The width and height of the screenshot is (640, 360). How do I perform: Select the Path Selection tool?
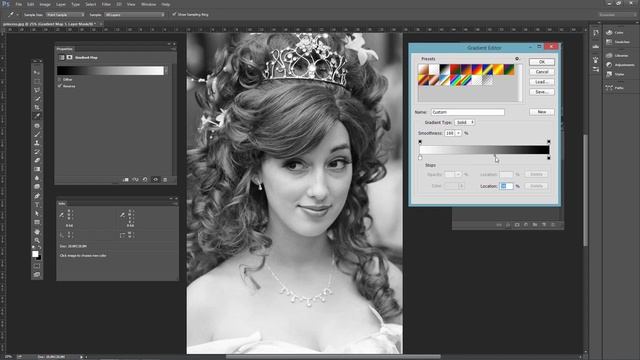click(x=37, y=213)
